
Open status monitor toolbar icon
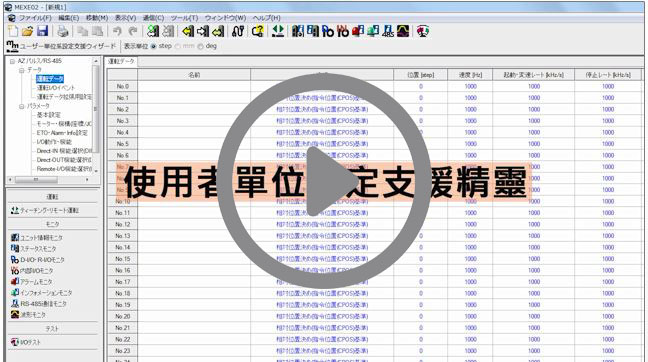click(313, 31)
